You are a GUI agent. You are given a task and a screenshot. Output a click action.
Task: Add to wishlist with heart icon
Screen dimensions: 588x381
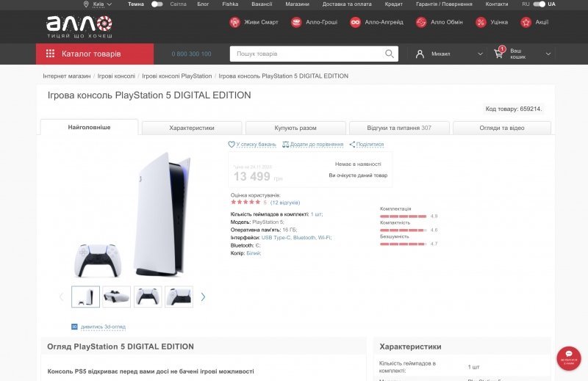coord(232,144)
